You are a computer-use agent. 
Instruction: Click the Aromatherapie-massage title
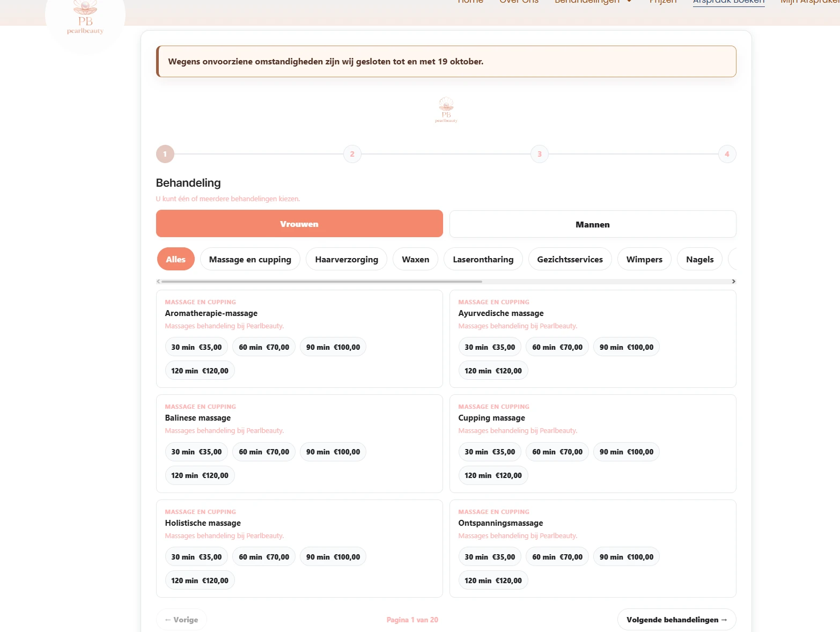click(211, 313)
